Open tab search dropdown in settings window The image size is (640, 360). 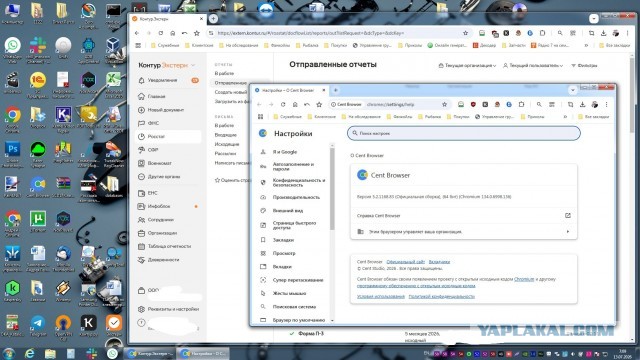573,90
